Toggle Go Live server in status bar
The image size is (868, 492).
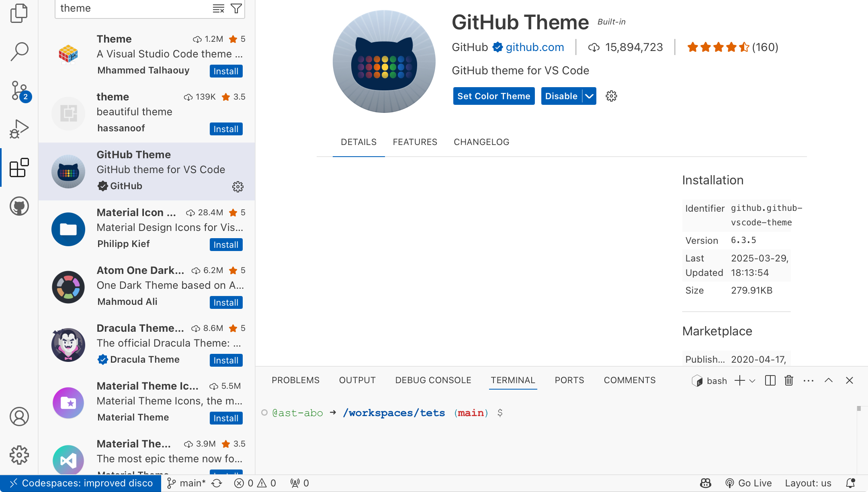pyautogui.click(x=749, y=483)
